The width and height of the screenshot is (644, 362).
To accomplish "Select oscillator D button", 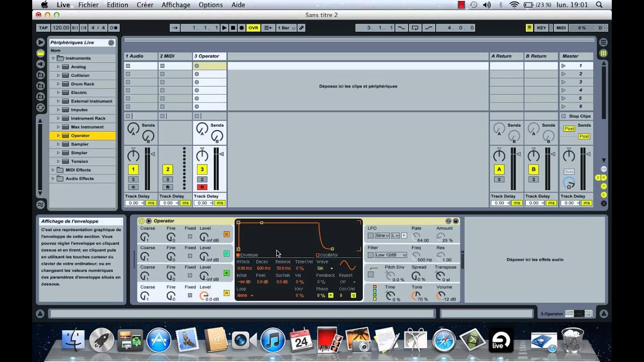I will [x=226, y=234].
